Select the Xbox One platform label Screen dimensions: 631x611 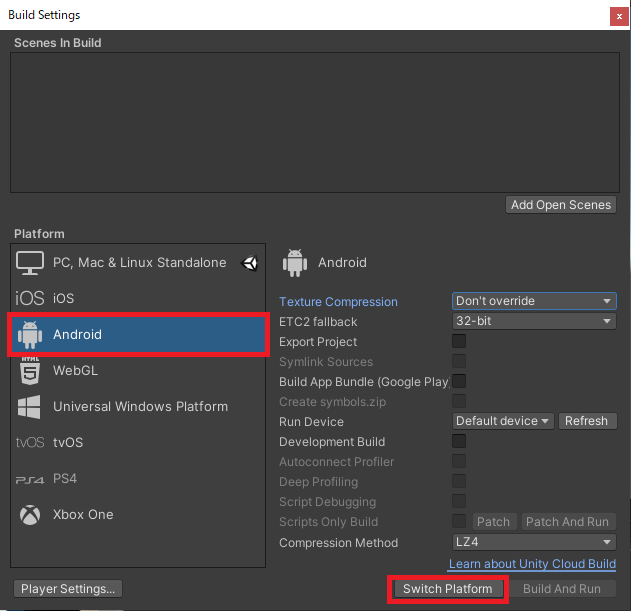pyautogui.click(x=83, y=514)
